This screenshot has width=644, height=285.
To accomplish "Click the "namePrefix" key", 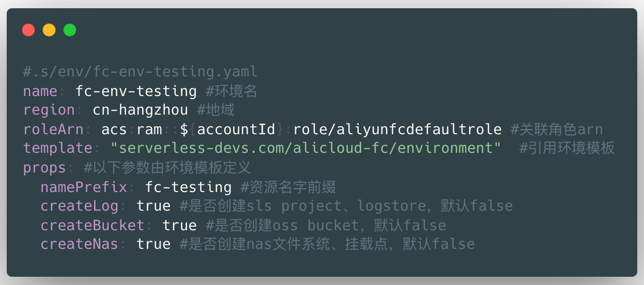I will coord(84,187).
